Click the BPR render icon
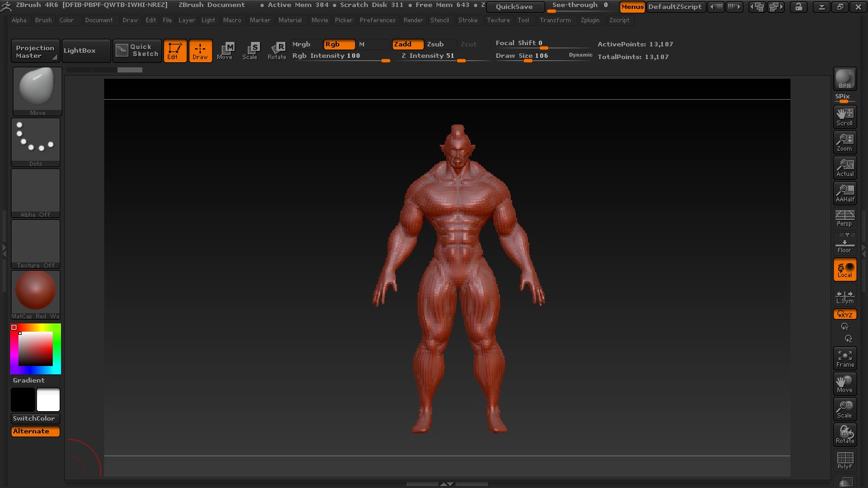868x488 pixels. click(x=844, y=79)
